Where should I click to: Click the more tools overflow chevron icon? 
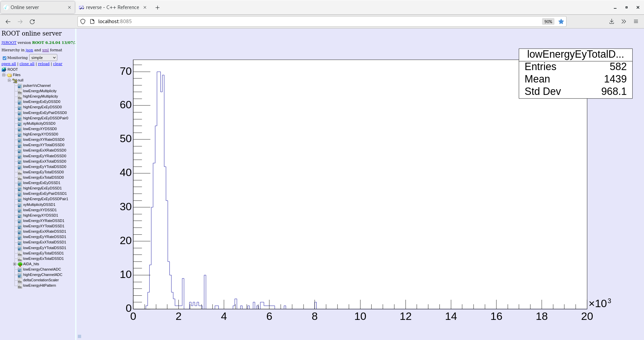pos(624,21)
